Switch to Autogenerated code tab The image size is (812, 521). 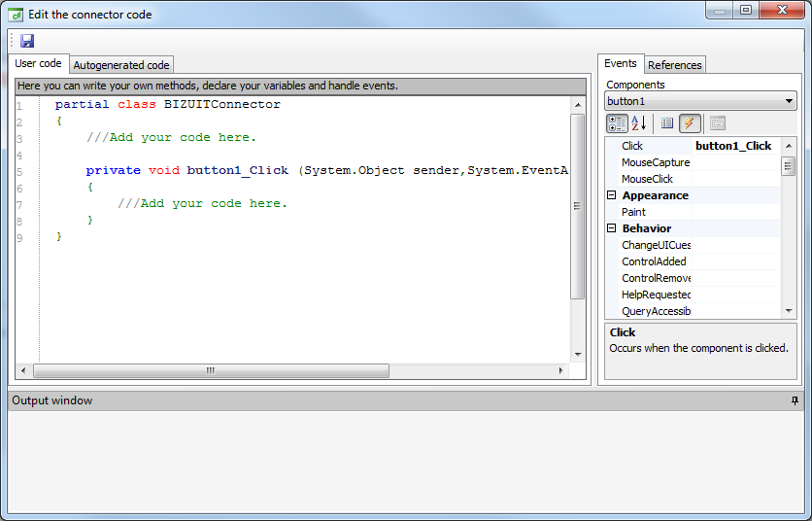click(x=121, y=65)
